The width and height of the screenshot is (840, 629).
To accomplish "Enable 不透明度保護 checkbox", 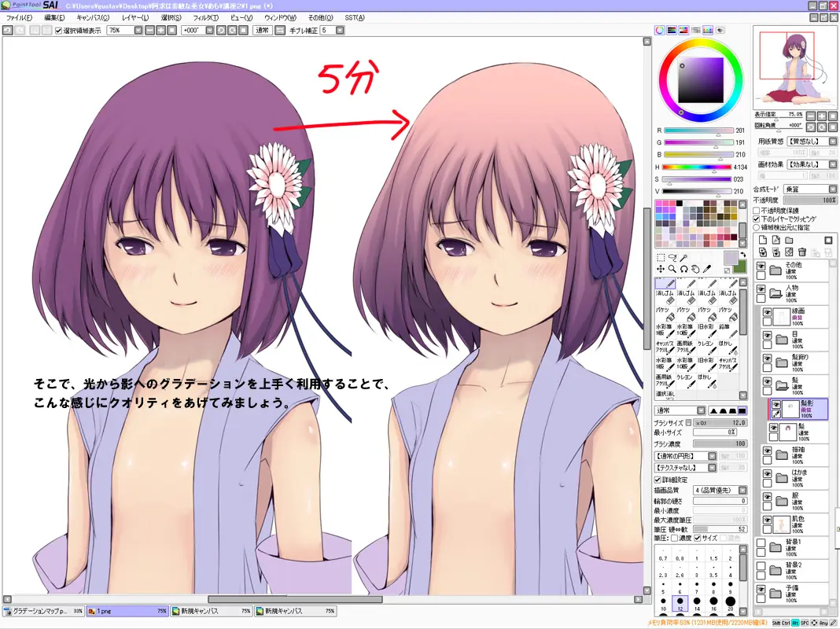I will pos(757,211).
